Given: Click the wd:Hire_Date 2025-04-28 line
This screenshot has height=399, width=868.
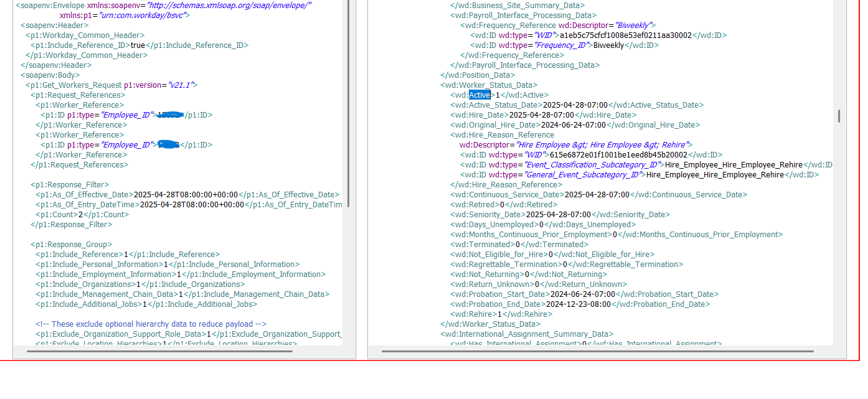Looking at the screenshot, I should [544, 115].
